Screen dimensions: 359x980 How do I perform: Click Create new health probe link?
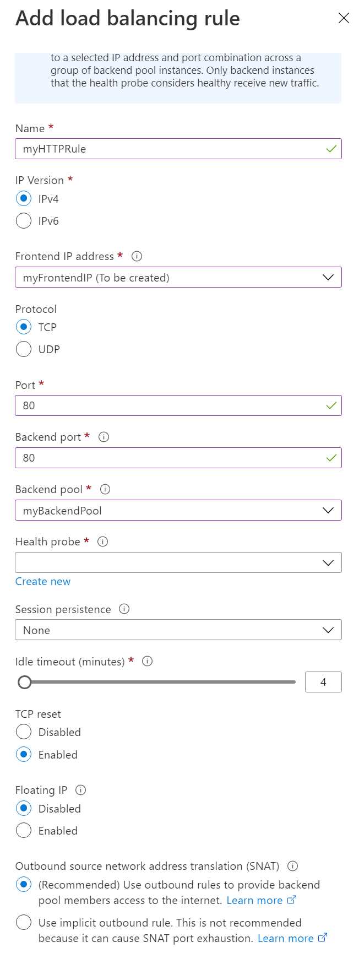point(43,582)
